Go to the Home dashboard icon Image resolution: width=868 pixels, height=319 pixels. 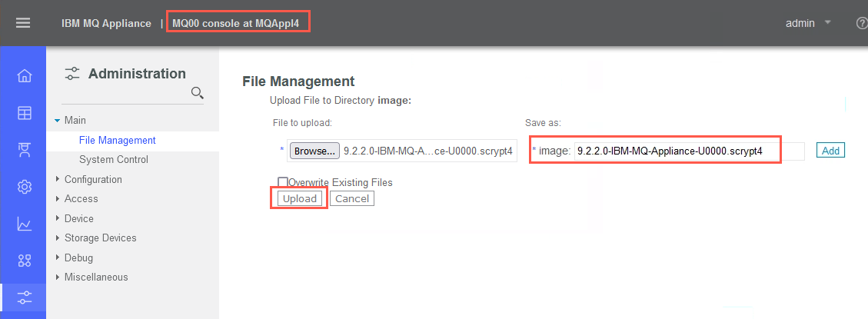tap(25, 76)
